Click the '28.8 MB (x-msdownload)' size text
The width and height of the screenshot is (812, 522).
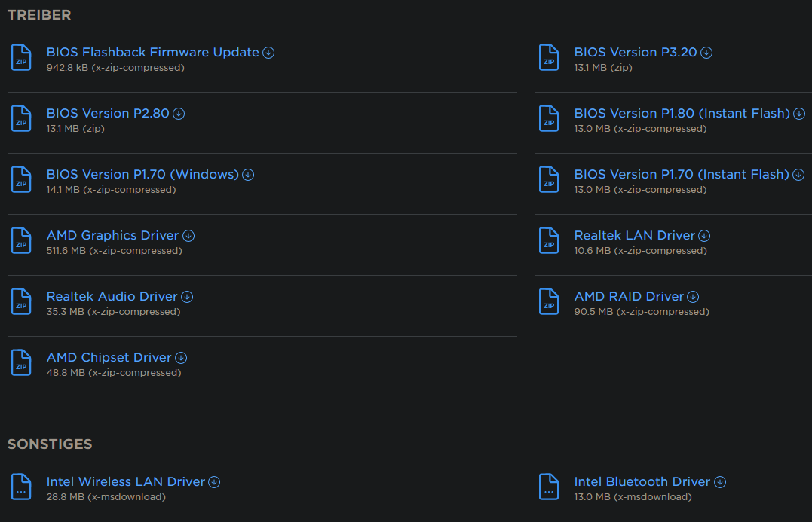(106, 497)
